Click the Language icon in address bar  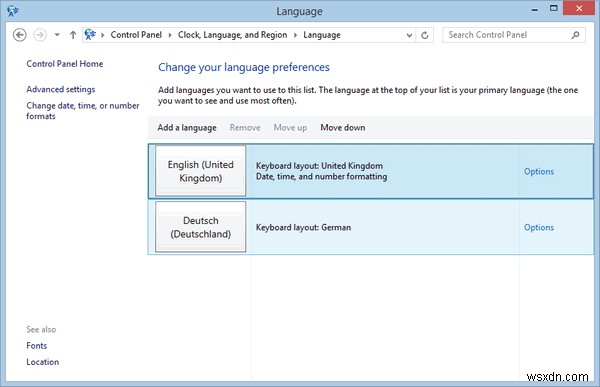90,35
